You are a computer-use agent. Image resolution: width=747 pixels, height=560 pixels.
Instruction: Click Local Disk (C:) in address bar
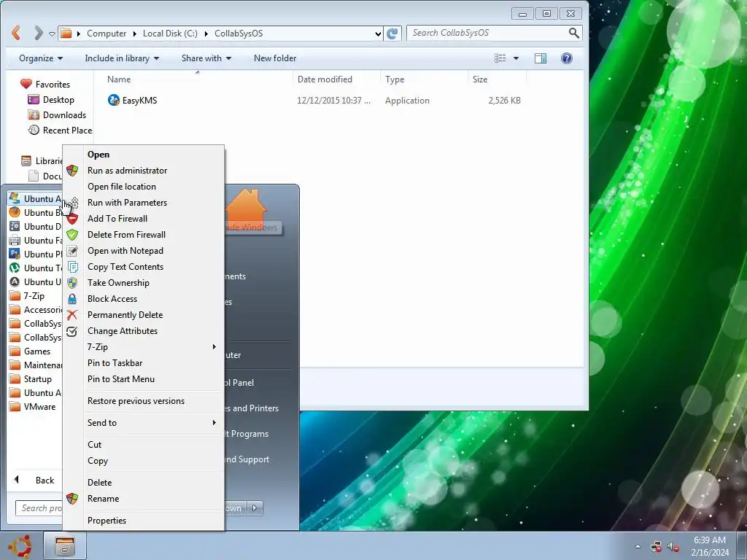pyautogui.click(x=170, y=34)
